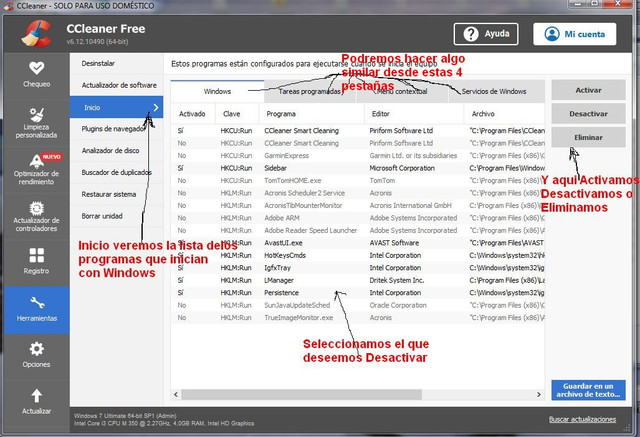This screenshot has height=437, width=640.
Task: Click Guardar en un archivo de texto
Action: (x=588, y=390)
